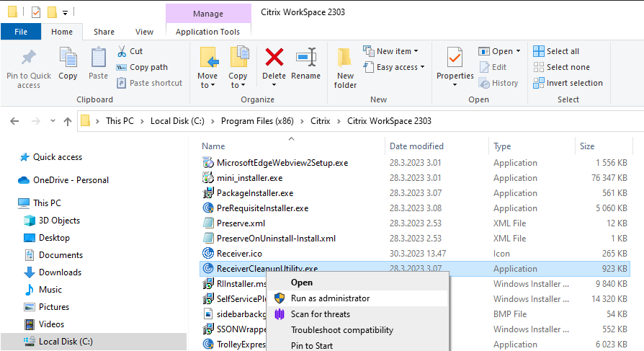
Task: Click the Cut scissors icon
Action: (122, 51)
